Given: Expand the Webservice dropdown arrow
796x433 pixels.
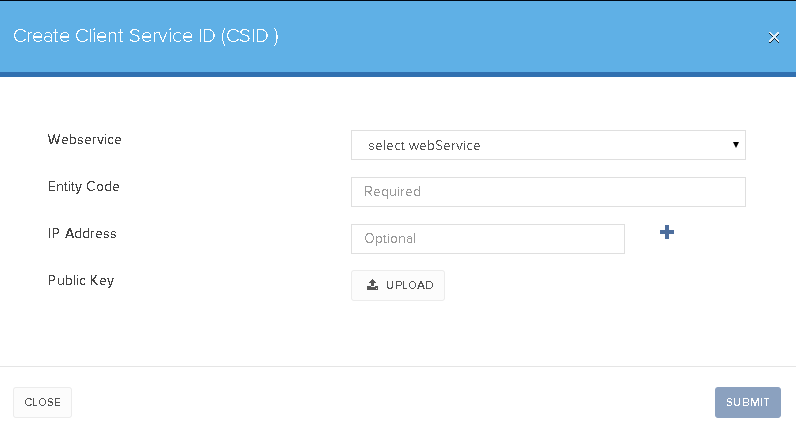Looking at the screenshot, I should click(735, 145).
